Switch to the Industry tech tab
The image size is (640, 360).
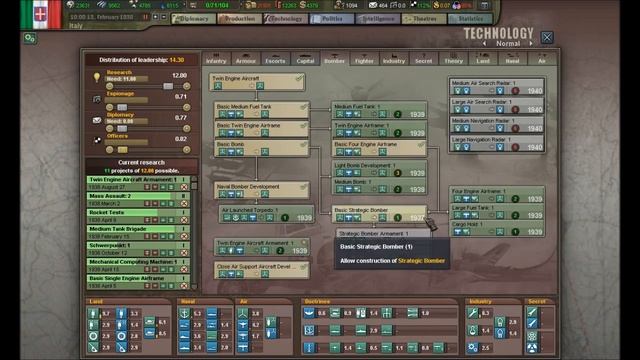[394, 59]
